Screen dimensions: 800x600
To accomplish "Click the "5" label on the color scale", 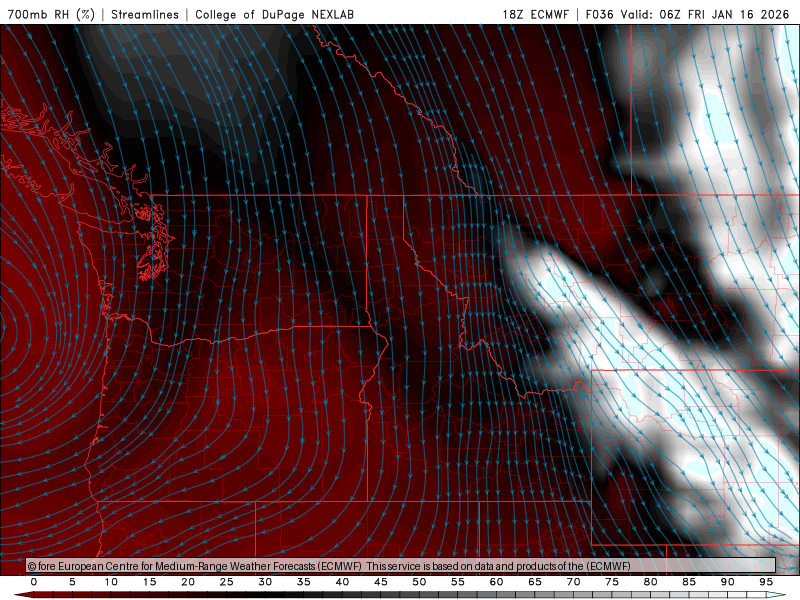I will 72,582.
